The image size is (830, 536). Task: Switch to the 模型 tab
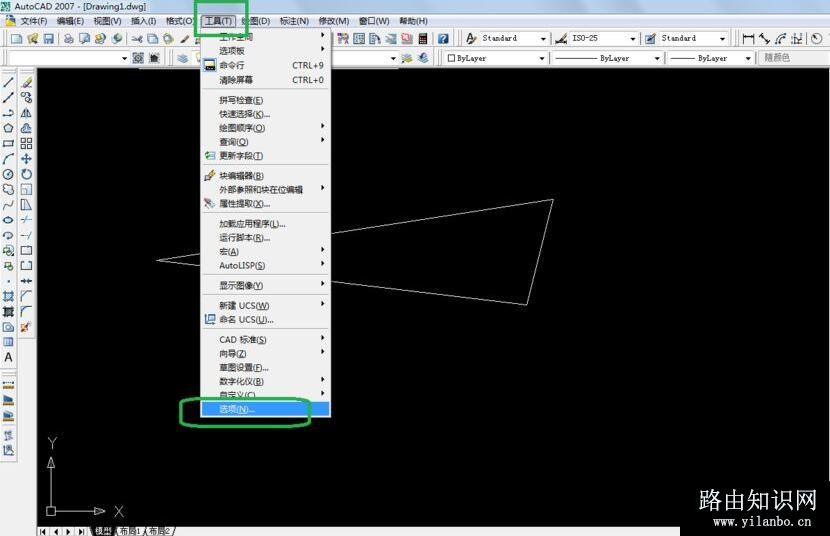click(x=103, y=531)
